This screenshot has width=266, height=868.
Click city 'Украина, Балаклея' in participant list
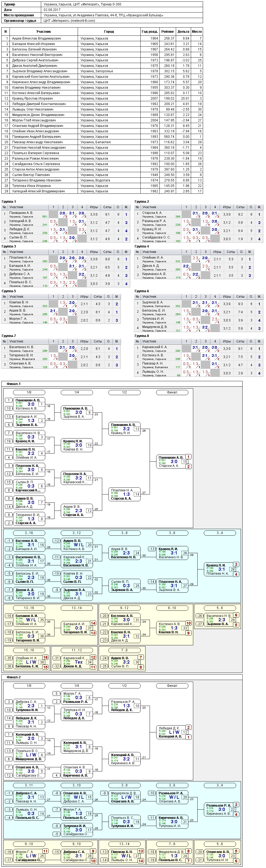(95, 142)
